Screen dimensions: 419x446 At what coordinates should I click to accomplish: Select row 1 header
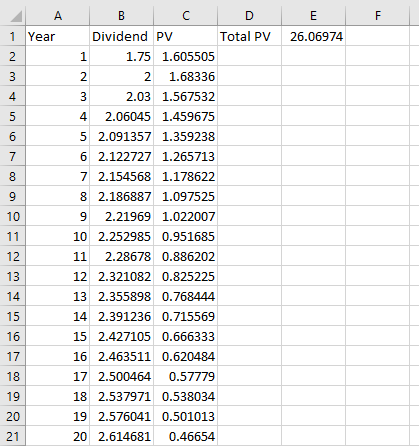[x=13, y=36]
